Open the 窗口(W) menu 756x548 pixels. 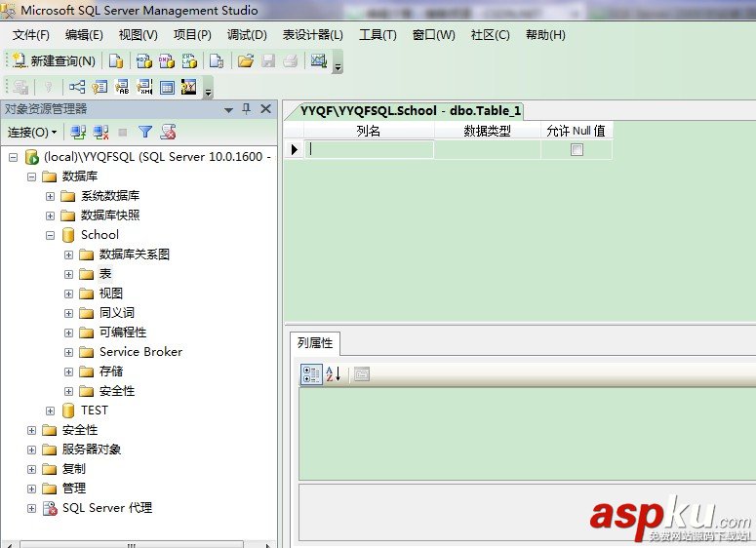tap(433, 35)
